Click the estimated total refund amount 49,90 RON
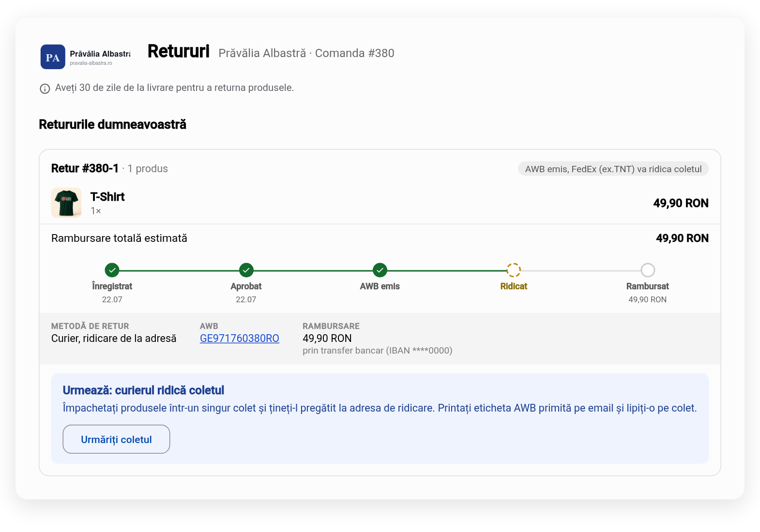The image size is (760, 532). pos(683,238)
